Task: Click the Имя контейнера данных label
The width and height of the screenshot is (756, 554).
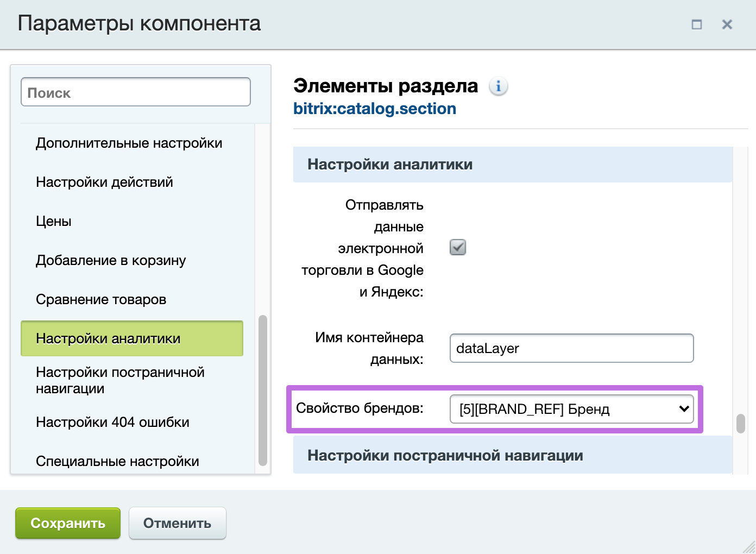Action: 369,348
